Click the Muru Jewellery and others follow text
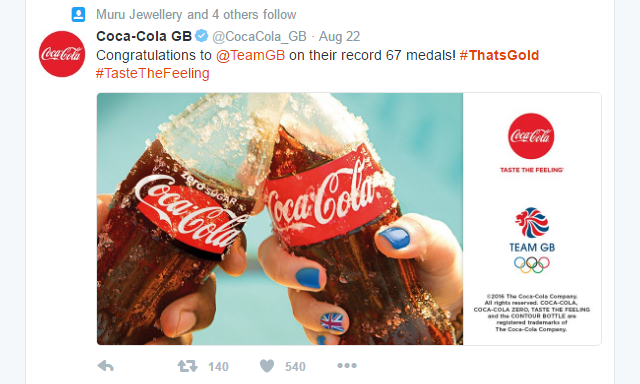This screenshot has width=640, height=384. click(x=196, y=15)
